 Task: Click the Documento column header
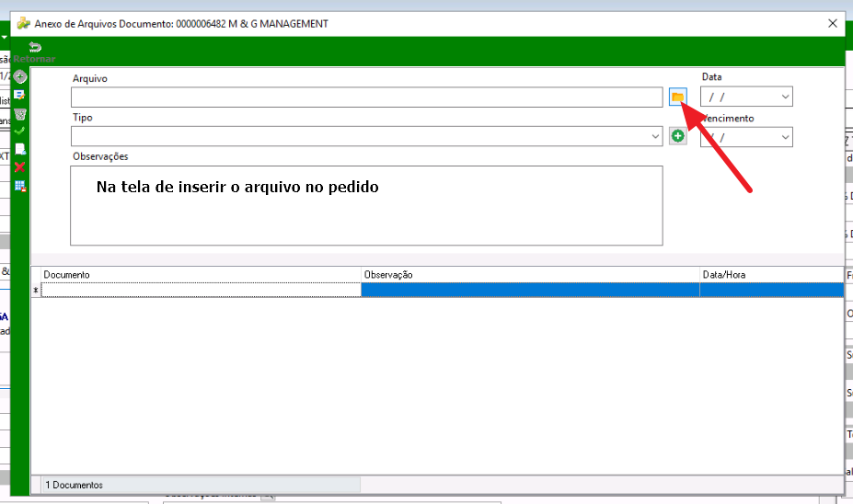coord(201,275)
